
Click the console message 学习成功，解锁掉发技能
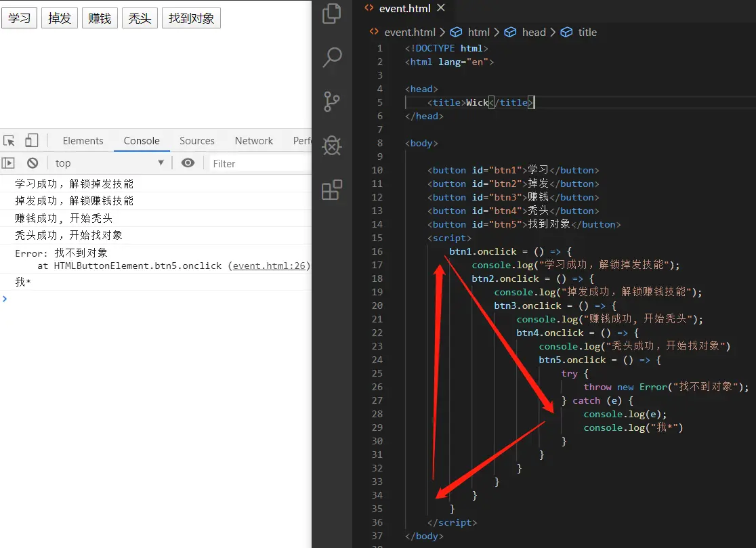75,184
